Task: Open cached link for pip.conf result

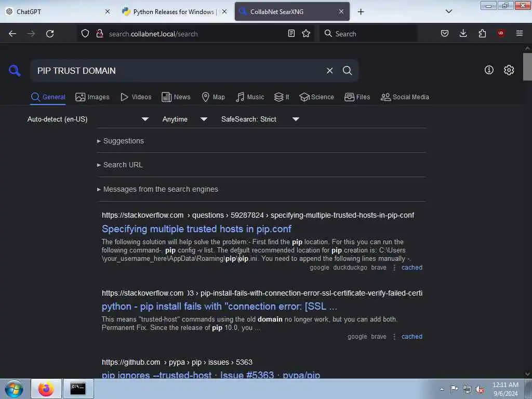Action: pos(412,268)
